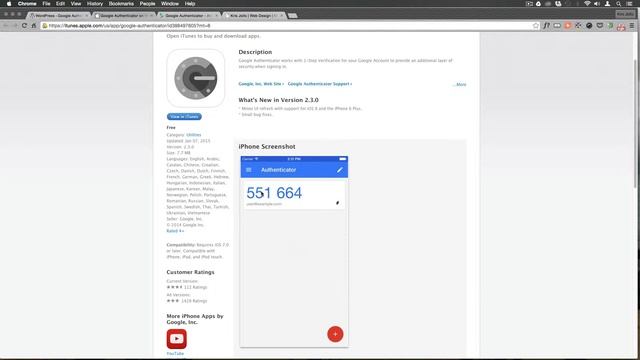Expand the description with More link
Screen dimensions: 640x360
[460, 84]
